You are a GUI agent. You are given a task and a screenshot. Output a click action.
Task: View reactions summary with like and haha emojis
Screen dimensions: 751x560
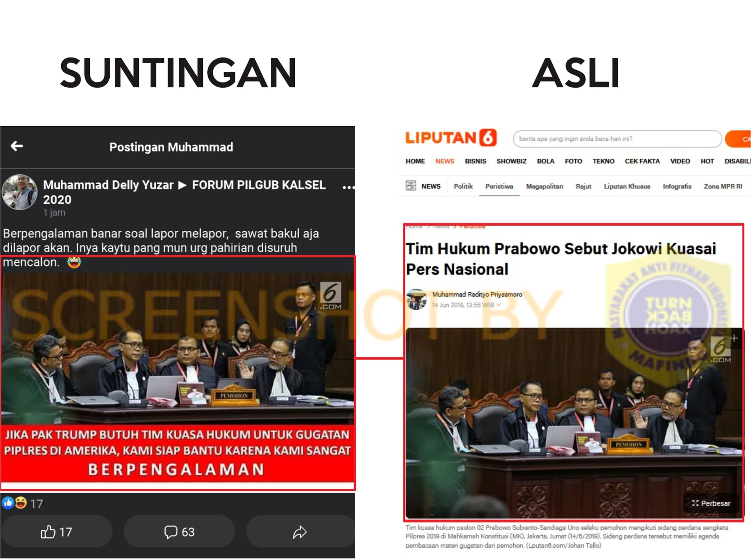tap(22, 503)
